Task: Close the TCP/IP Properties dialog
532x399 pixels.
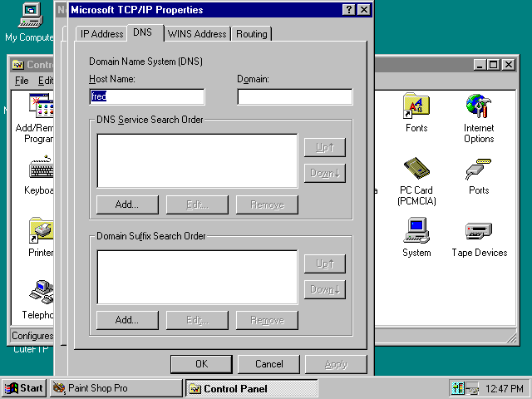Action: (x=364, y=9)
